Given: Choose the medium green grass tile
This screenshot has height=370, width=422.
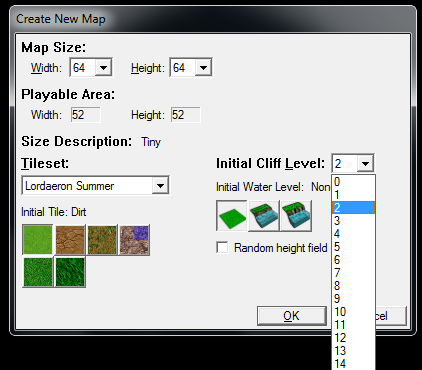Looking at the screenshot, I should [x=38, y=272].
